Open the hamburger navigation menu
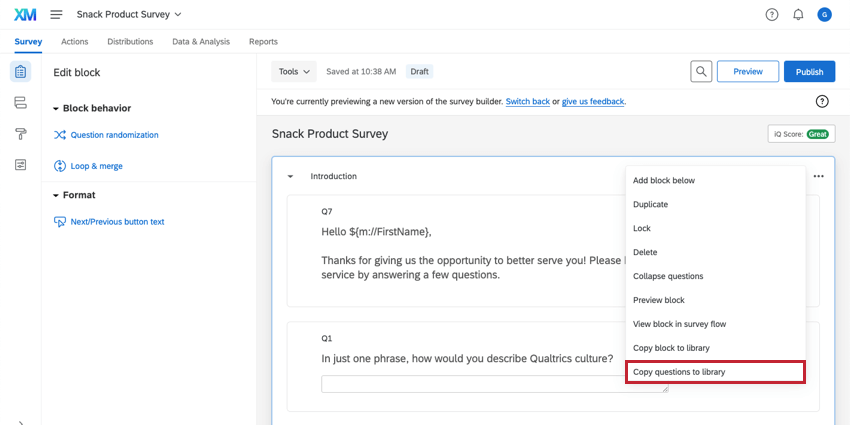 point(56,15)
